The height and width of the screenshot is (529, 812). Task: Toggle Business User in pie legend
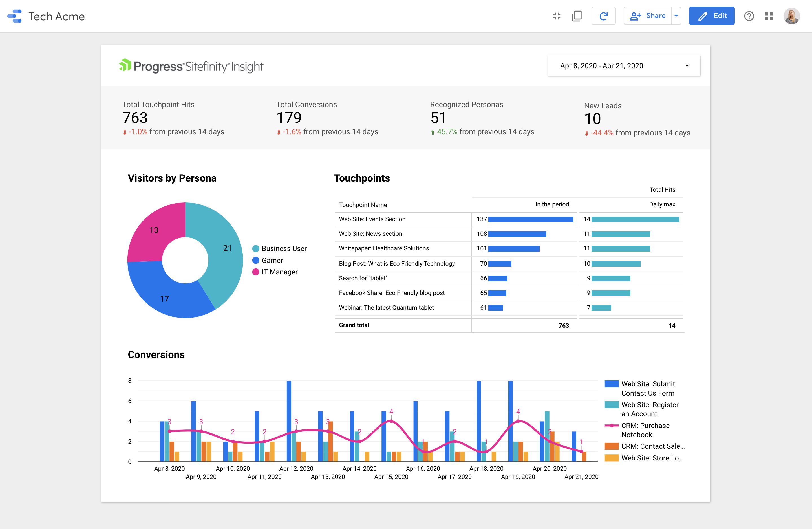[279, 248]
